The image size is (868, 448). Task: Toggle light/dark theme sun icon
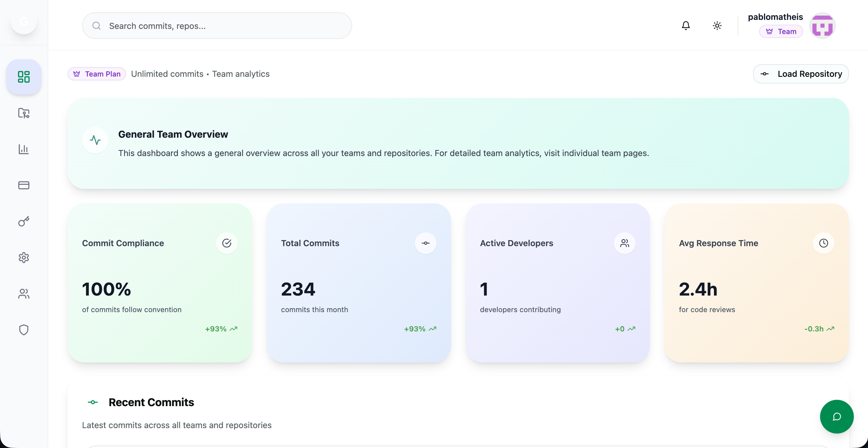[717, 26]
